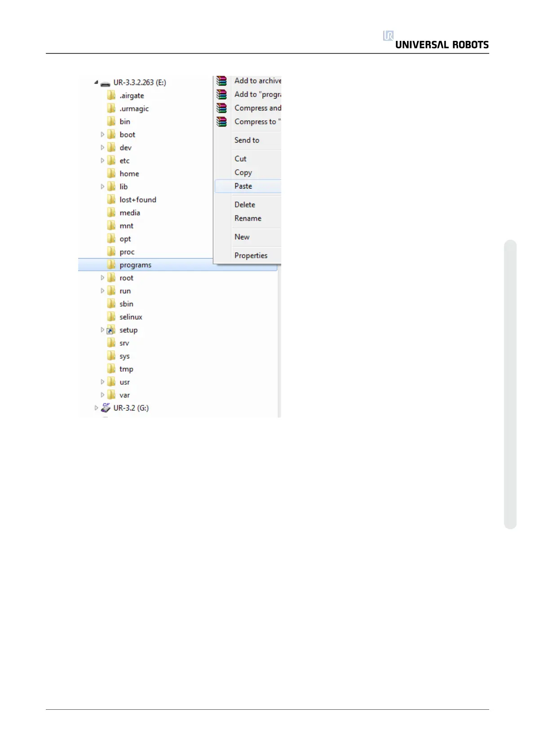Screen dimensions: 535x756
Task: Expand the run folder
Action: pyautogui.click(x=102, y=290)
